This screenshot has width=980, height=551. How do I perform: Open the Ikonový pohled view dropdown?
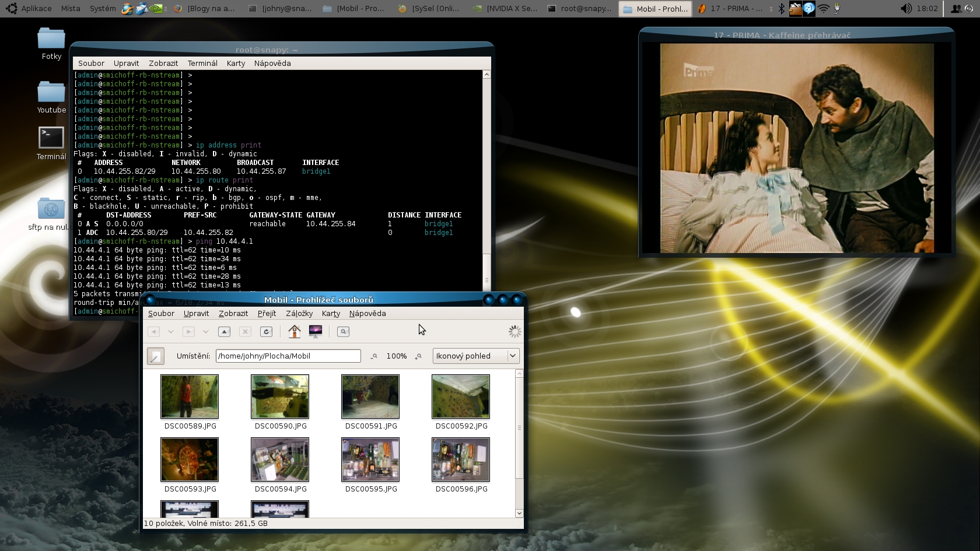(x=476, y=356)
